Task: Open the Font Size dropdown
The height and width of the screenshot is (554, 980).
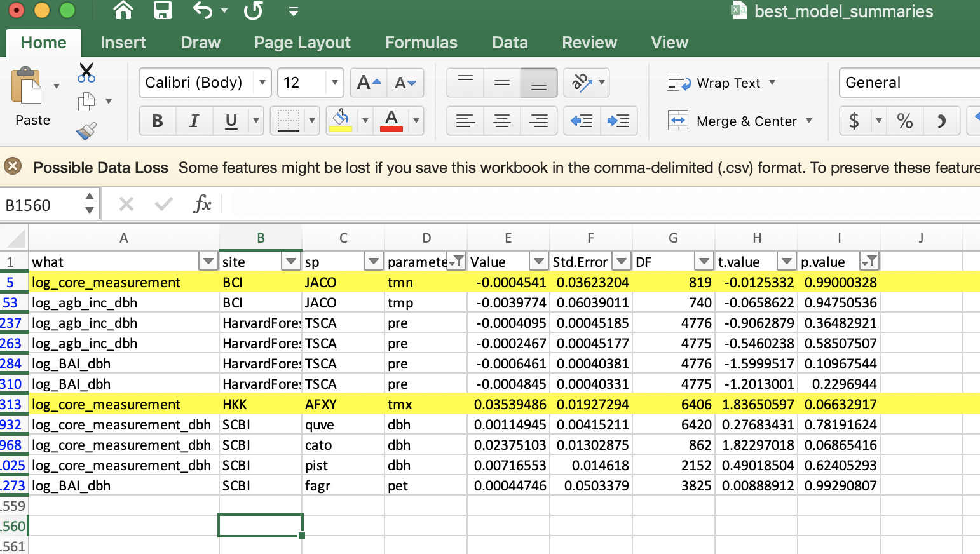Action: (x=335, y=83)
